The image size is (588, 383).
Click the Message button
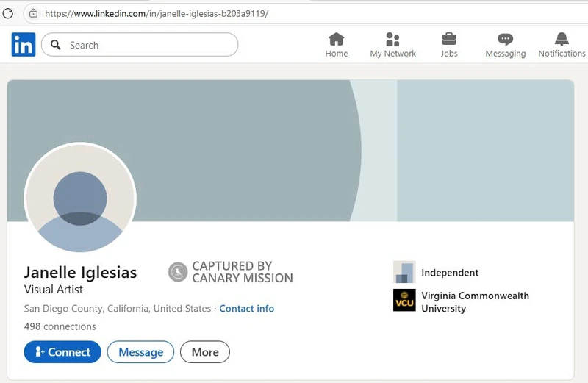tap(140, 352)
